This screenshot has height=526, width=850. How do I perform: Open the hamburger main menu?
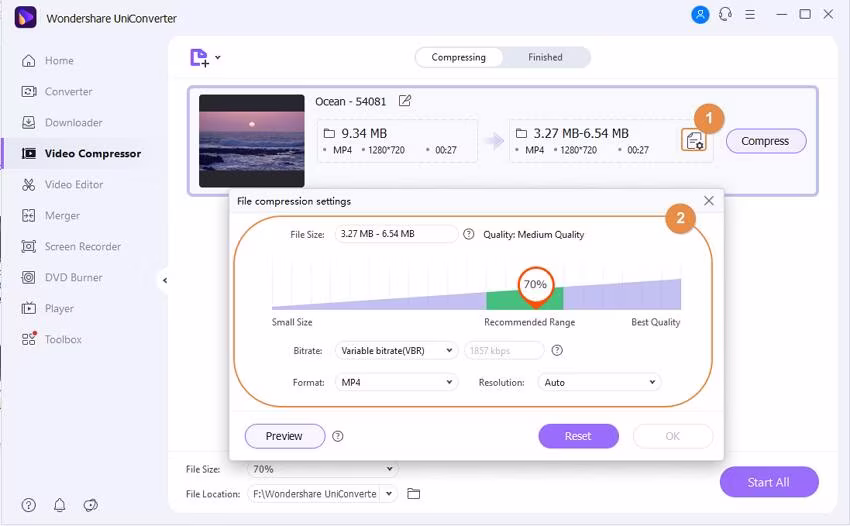[x=750, y=15]
